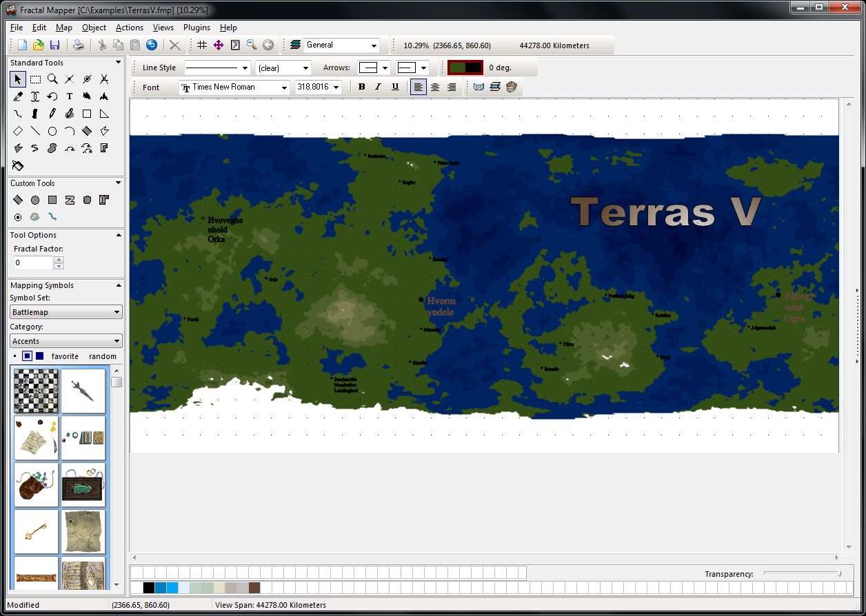This screenshot has width=866, height=616.
Task: Delete selection with X icon
Action: pyautogui.click(x=175, y=45)
